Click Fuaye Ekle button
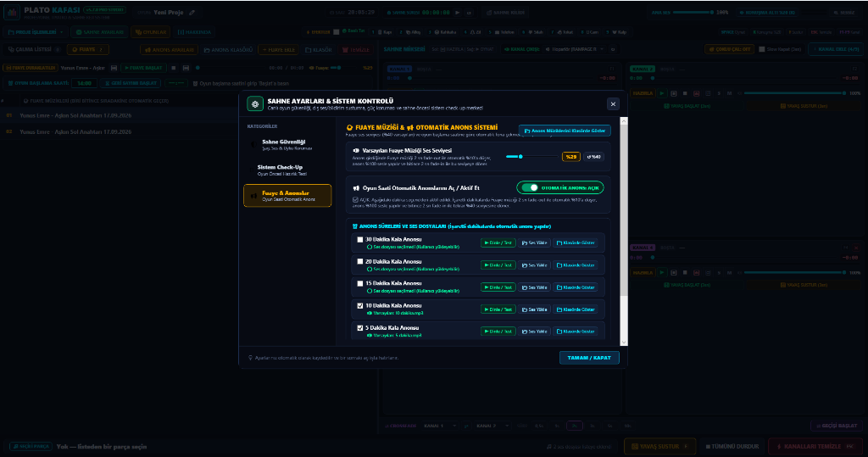This screenshot has width=868, height=457. pos(278,50)
